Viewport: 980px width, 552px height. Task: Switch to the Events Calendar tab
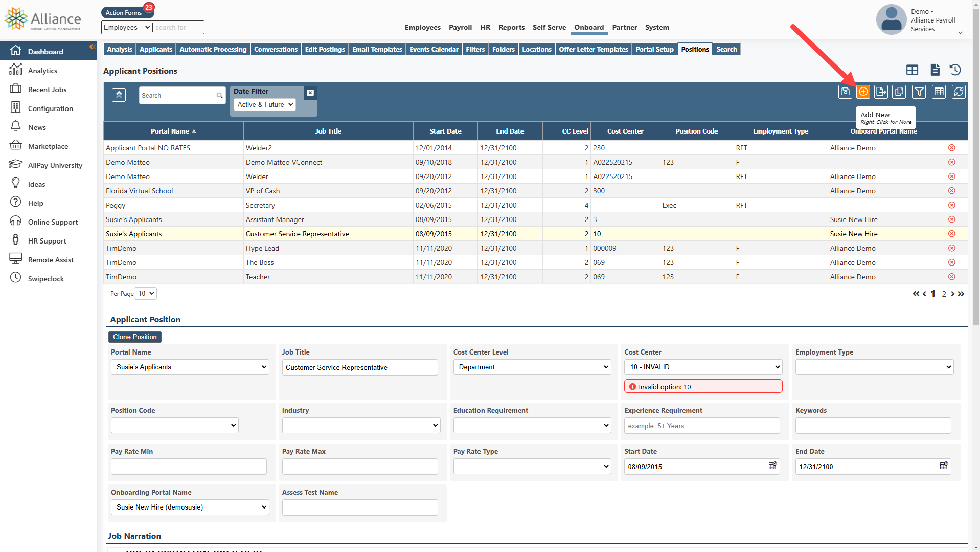coord(434,49)
